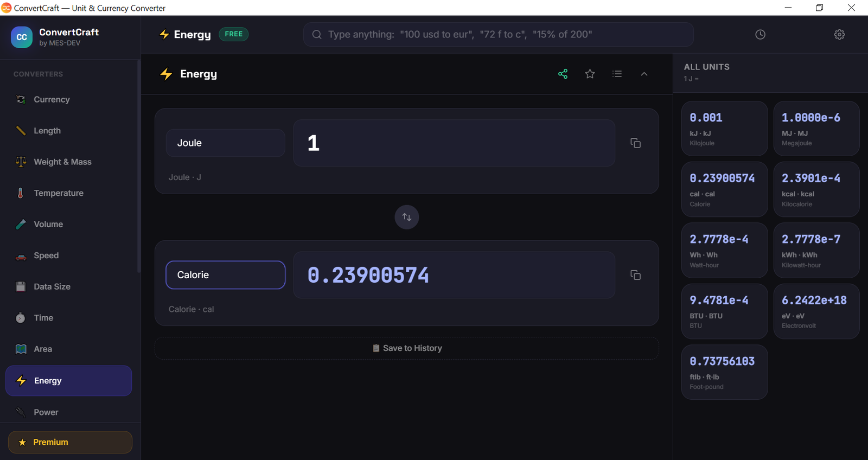Open the Calorie target unit dropdown
The width and height of the screenshot is (868, 460).
point(226,275)
